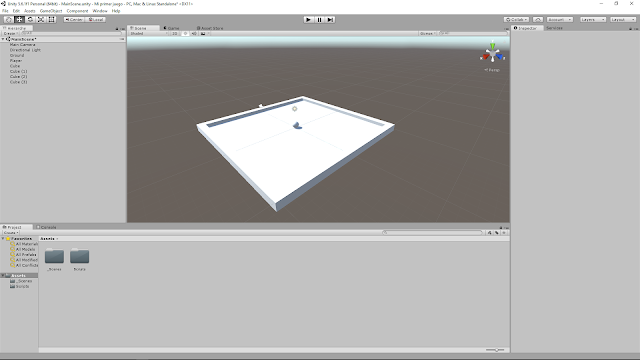Select the Hierarchy tab
This screenshot has height=360, width=640.
point(16,28)
